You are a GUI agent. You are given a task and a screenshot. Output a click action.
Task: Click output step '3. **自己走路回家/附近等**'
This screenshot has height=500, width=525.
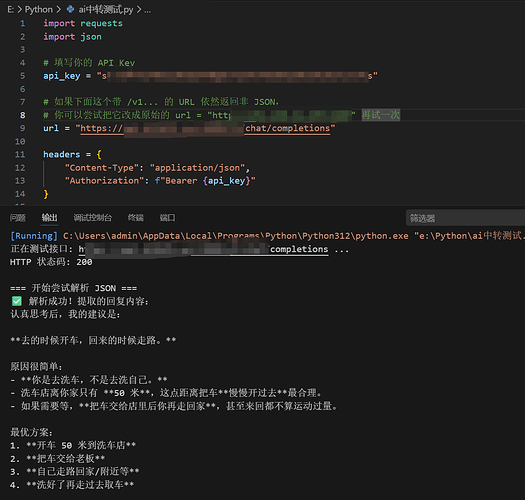coord(75,472)
